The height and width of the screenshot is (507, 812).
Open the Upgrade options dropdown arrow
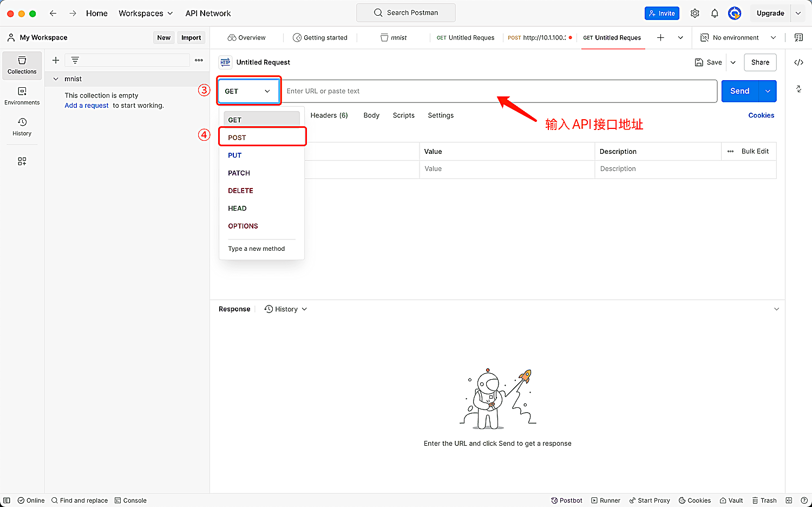tap(798, 13)
